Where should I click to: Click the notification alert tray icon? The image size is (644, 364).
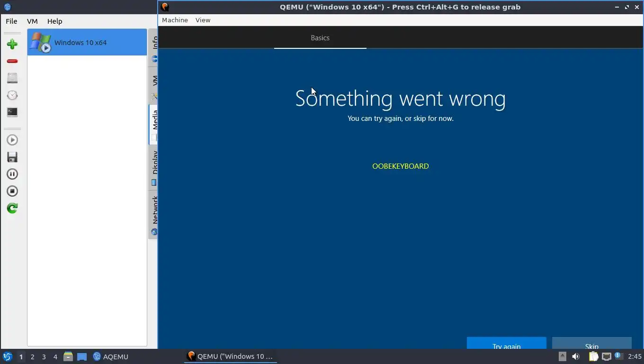pyautogui.click(x=618, y=356)
